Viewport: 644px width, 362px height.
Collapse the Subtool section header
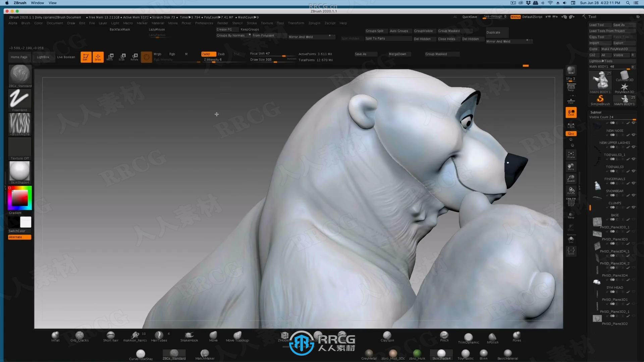[596, 112]
